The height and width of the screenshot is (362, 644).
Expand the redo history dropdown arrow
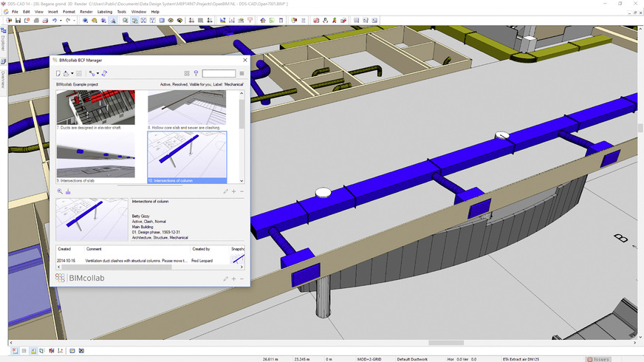[74, 21]
